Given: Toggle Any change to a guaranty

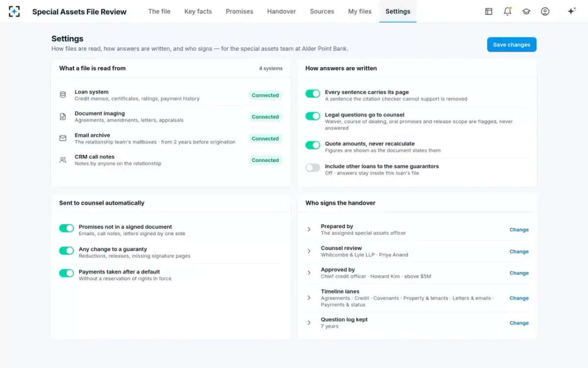Looking at the screenshot, I should pos(67,251).
